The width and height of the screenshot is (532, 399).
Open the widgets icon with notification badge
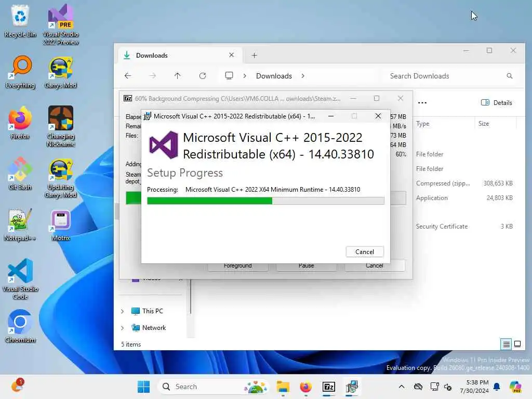pos(17,386)
